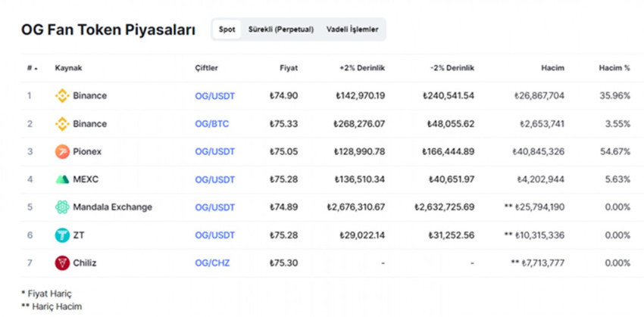Click the volume share 3.55%
This screenshot has height=317, width=644.
click(x=617, y=124)
